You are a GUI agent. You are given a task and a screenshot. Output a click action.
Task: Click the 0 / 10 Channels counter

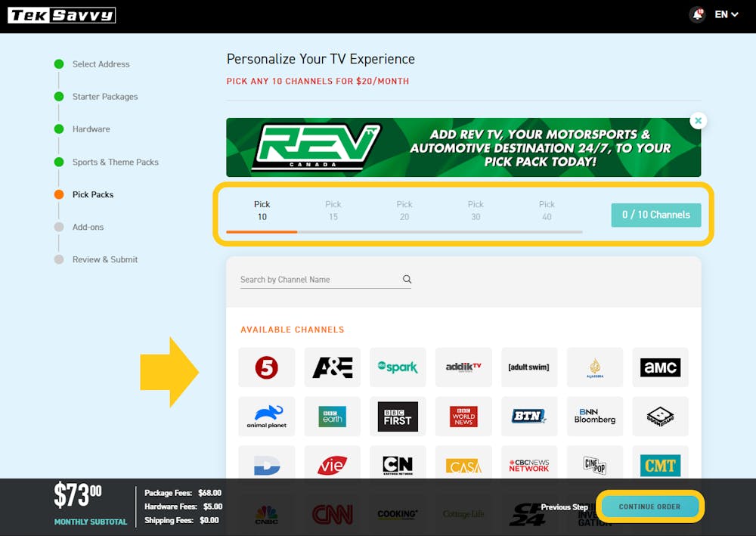pos(656,215)
